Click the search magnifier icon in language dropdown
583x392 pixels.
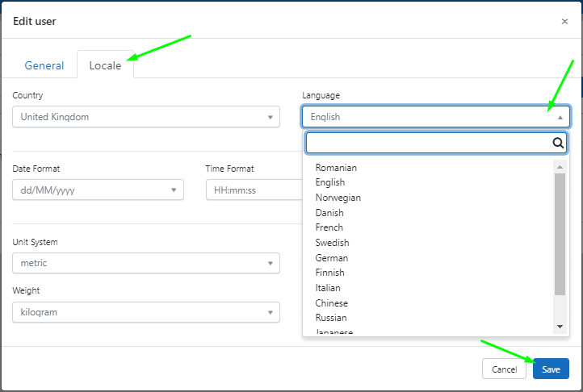557,144
